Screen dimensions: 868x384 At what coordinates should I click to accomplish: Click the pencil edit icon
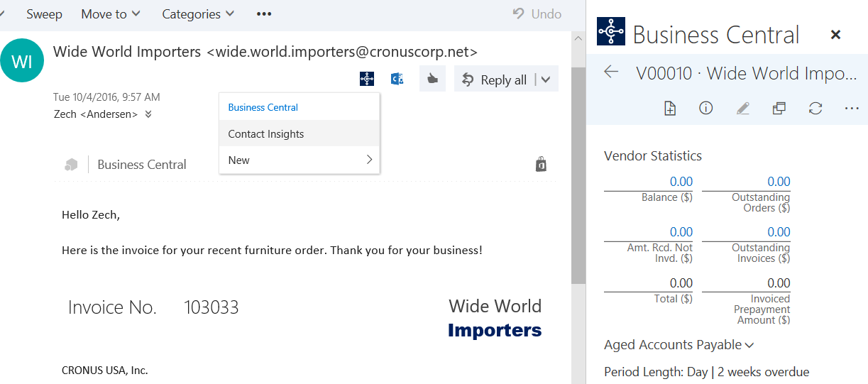(742, 109)
